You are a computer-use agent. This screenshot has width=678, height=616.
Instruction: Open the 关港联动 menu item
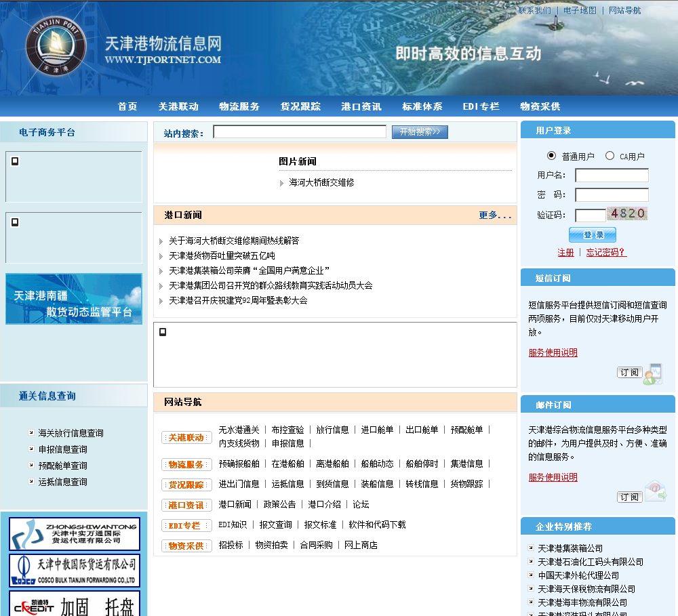pos(178,106)
